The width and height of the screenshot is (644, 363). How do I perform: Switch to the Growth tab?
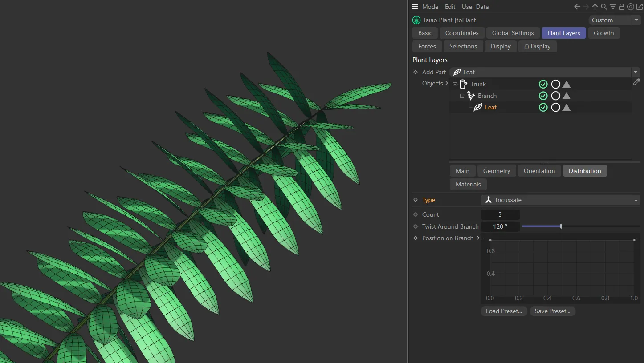point(604,32)
